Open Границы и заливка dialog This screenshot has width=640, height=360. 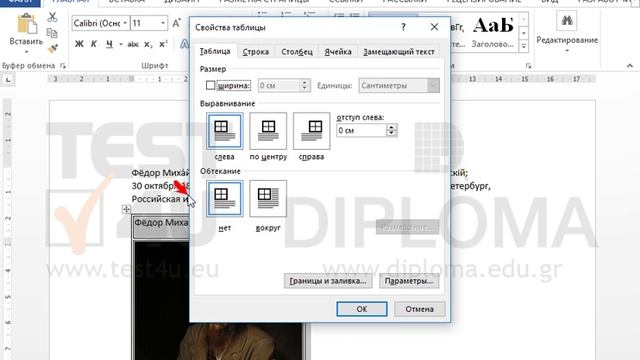tap(328, 281)
